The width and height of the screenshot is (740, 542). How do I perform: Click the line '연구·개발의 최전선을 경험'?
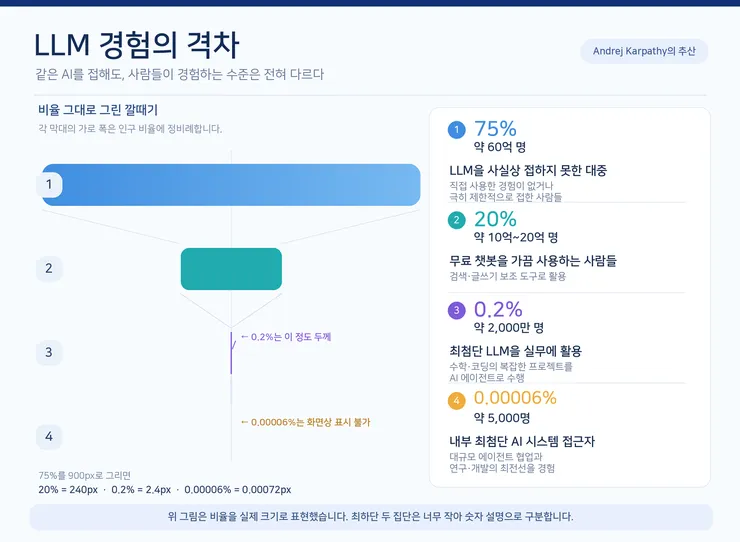click(502, 468)
